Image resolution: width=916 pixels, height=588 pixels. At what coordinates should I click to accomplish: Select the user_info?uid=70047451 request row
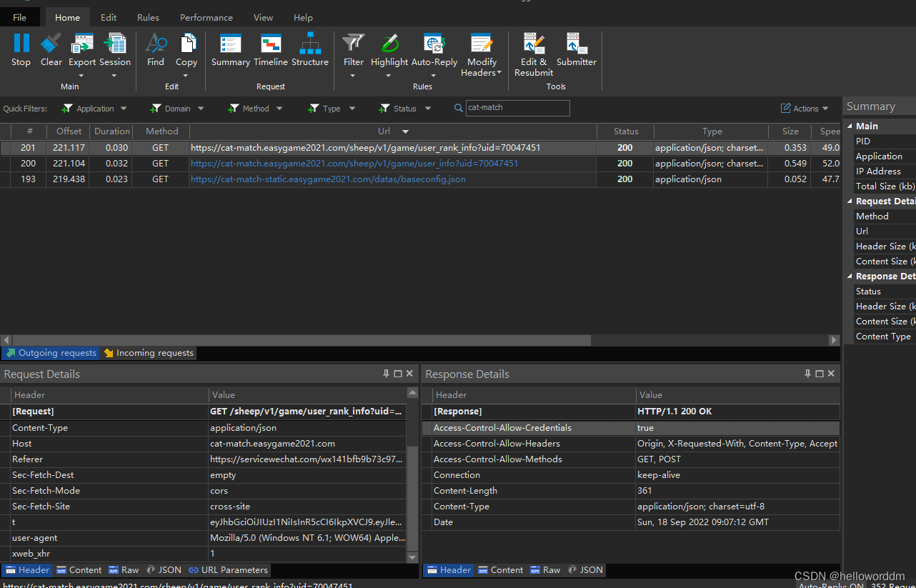420,164
